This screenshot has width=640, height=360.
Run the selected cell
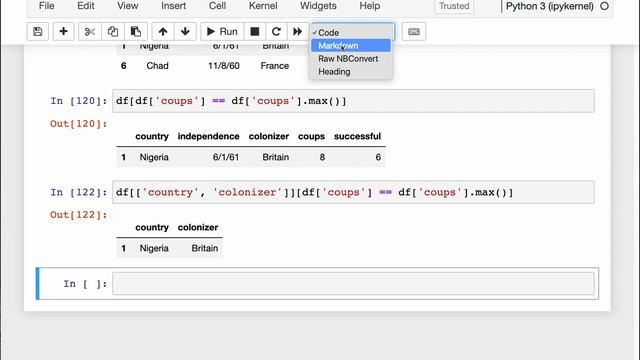point(222,31)
